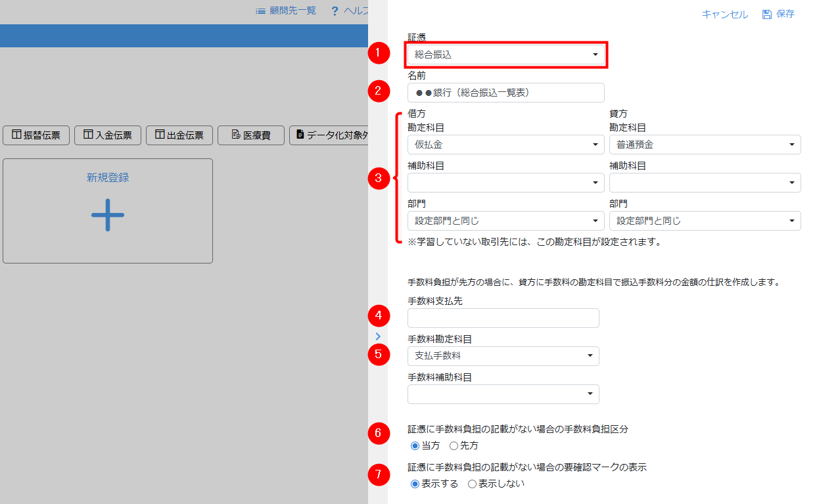The image size is (817, 504).
Task: Open the credit 勘定科目 dropdown showing 普通預金
Action: click(x=705, y=145)
